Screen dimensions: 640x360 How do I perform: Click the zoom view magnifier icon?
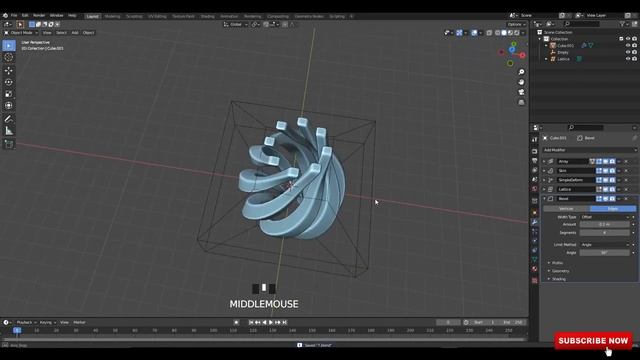[521, 72]
